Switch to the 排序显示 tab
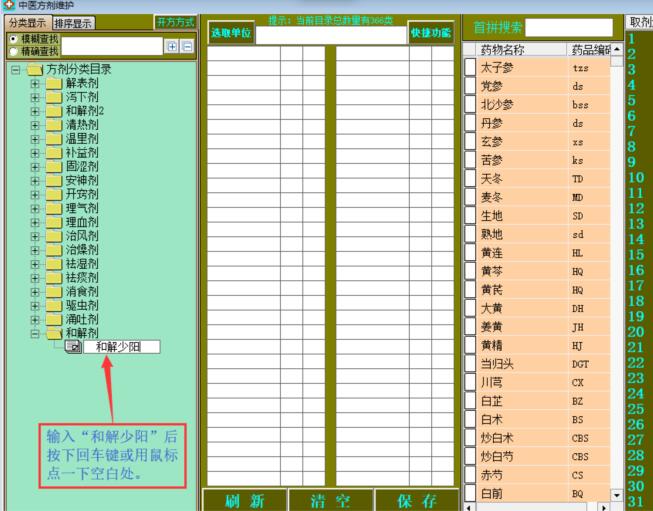The image size is (653, 511). 74,22
